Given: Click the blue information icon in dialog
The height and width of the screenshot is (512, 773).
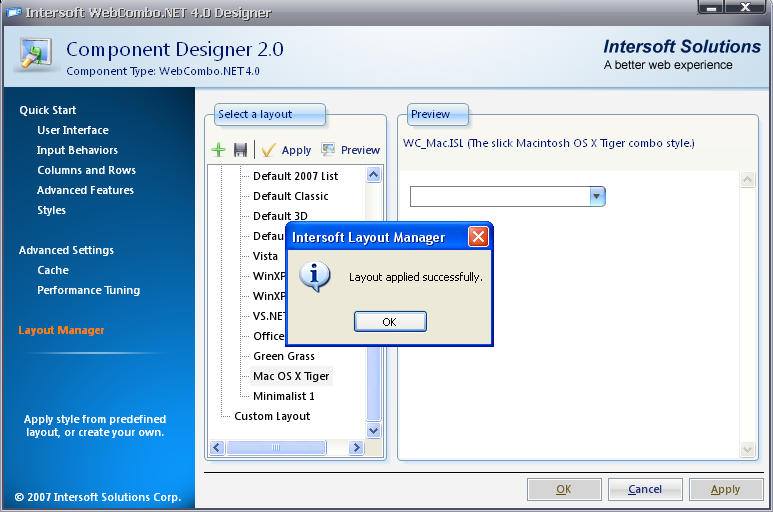Looking at the screenshot, I should (315, 277).
